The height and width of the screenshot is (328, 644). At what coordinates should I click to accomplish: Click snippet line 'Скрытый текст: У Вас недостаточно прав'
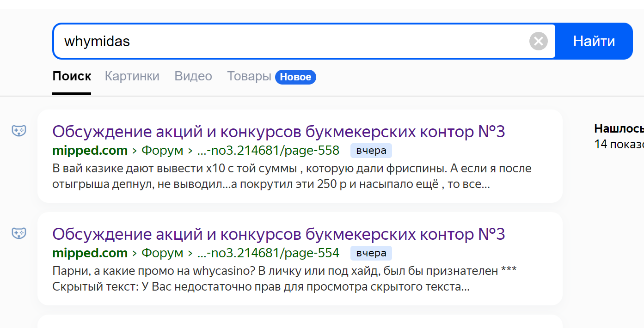[261, 287]
